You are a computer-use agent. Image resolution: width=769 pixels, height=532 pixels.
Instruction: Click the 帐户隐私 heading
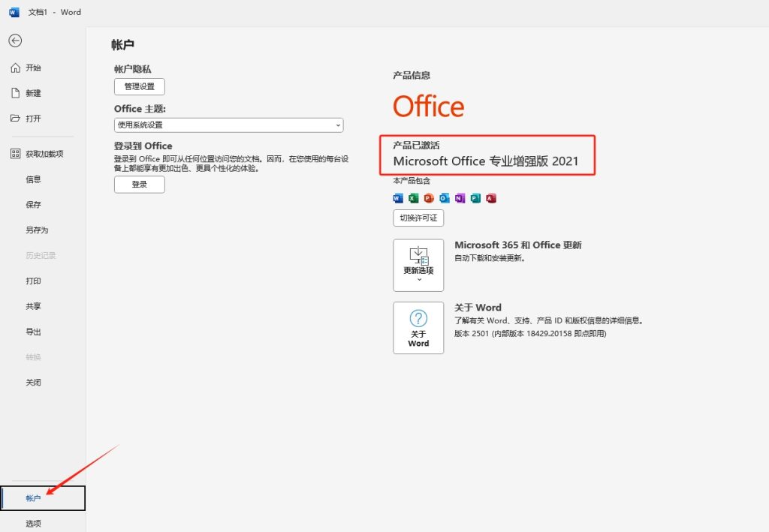(x=133, y=69)
